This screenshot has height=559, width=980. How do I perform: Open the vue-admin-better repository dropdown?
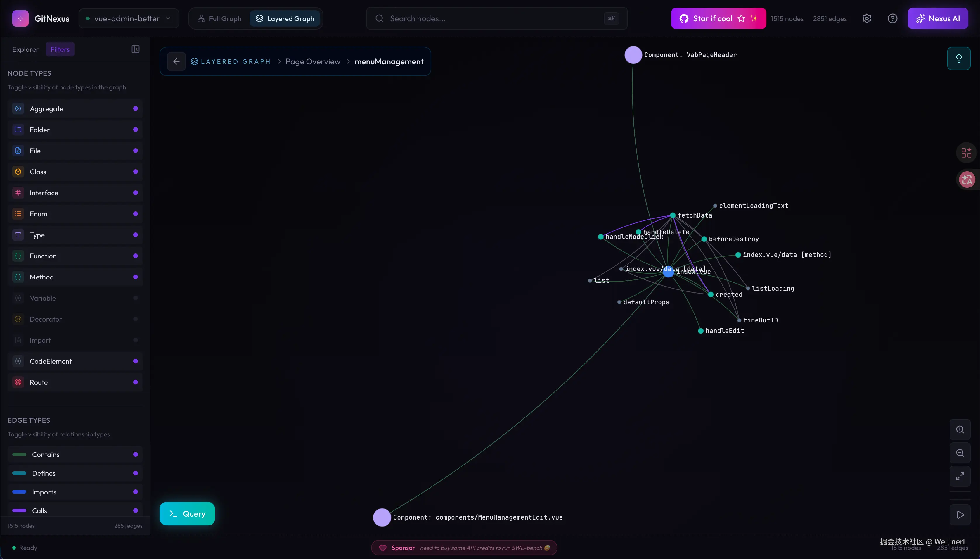(129, 18)
